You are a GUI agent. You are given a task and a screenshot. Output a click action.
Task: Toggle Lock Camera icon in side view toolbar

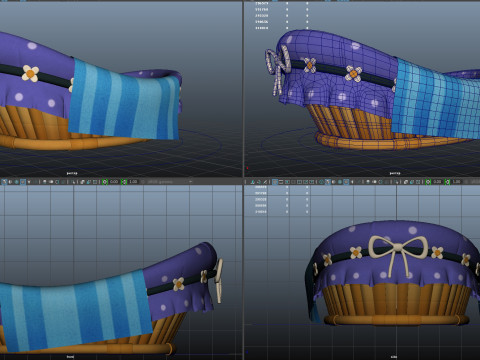click(x=259, y=182)
